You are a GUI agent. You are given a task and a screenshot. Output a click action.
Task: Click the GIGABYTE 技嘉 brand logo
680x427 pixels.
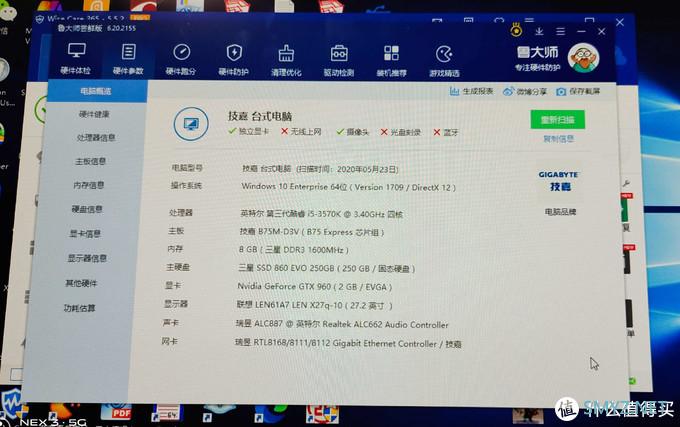click(560, 181)
